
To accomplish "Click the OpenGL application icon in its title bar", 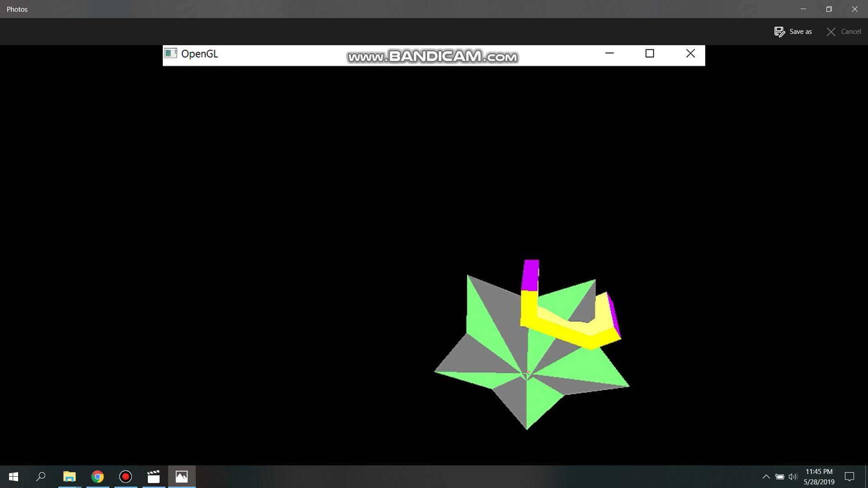I will (170, 54).
